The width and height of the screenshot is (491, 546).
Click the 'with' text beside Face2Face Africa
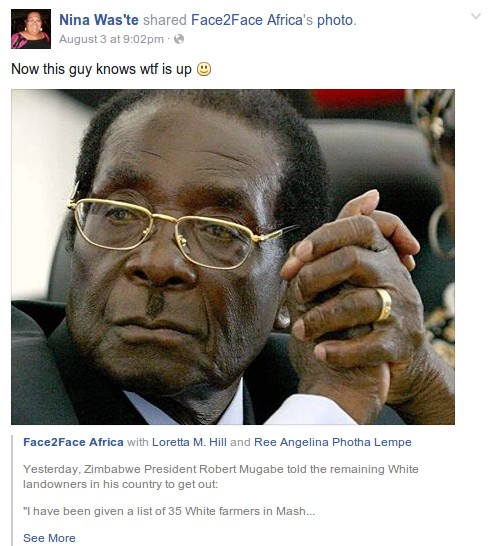click(138, 442)
